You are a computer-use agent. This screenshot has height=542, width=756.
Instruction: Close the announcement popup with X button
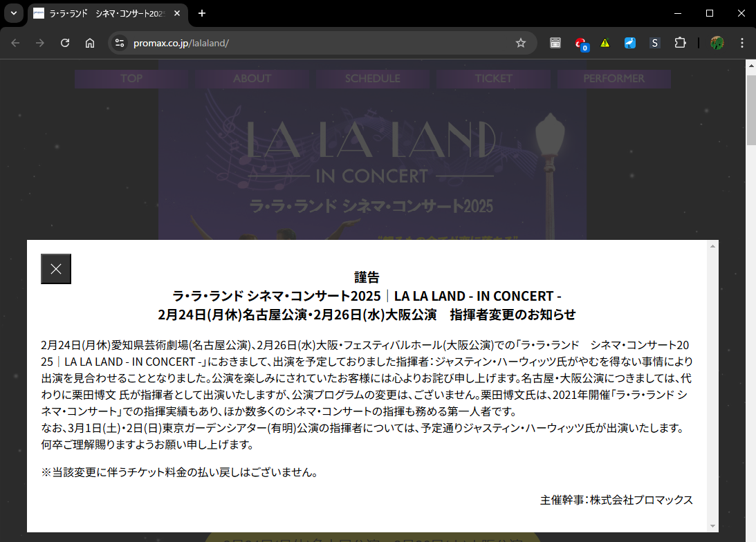[56, 269]
